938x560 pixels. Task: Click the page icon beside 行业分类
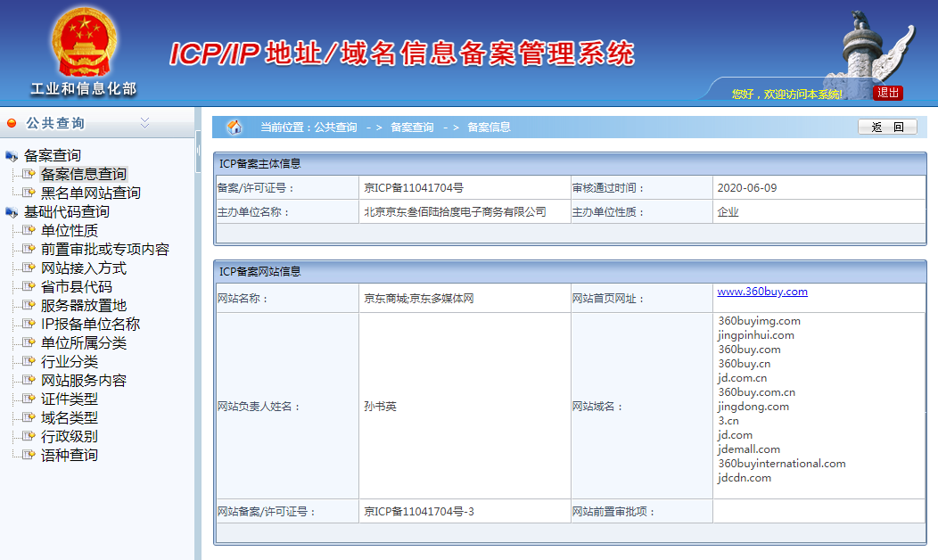coord(29,361)
